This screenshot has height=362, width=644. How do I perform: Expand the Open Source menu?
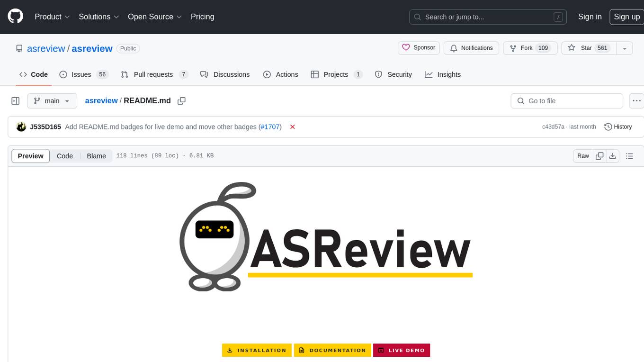155,17
